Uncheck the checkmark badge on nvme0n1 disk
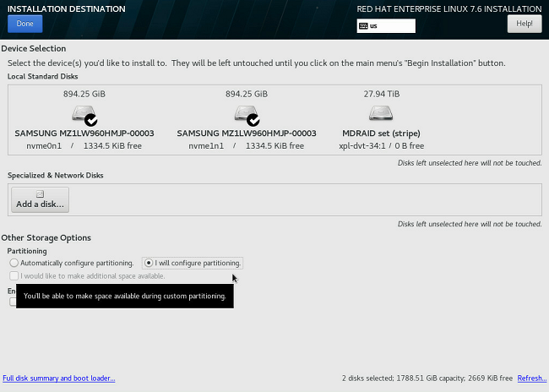The height and width of the screenshot is (392, 549). pos(90,120)
